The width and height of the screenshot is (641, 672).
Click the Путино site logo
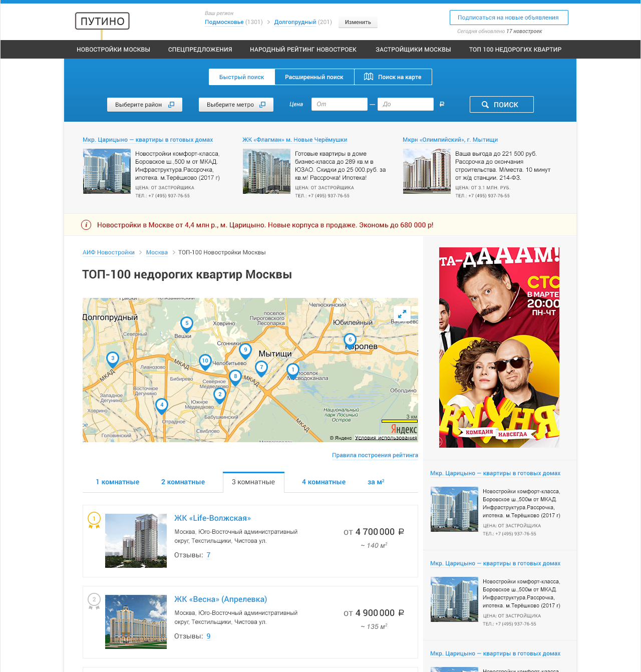(103, 21)
